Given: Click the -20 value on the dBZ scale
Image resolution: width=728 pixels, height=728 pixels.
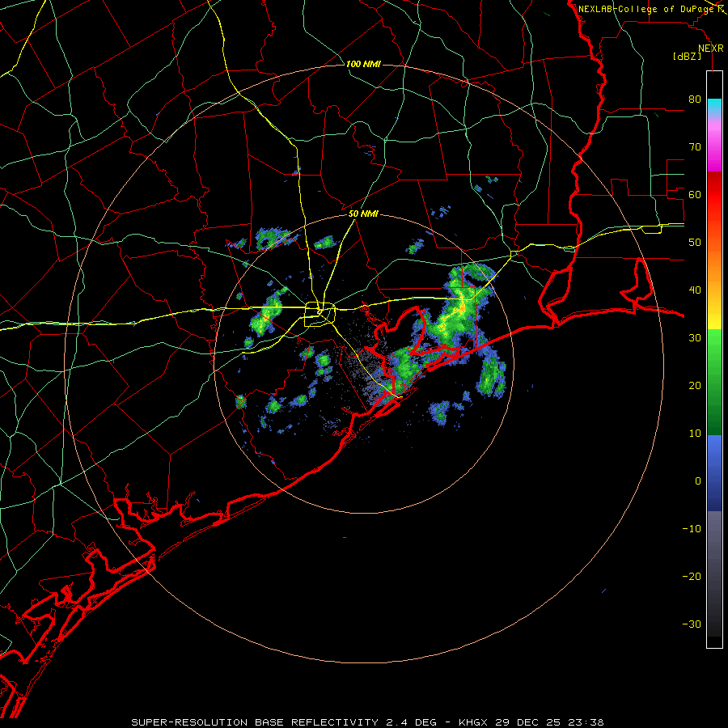Looking at the screenshot, I should 692,577.
